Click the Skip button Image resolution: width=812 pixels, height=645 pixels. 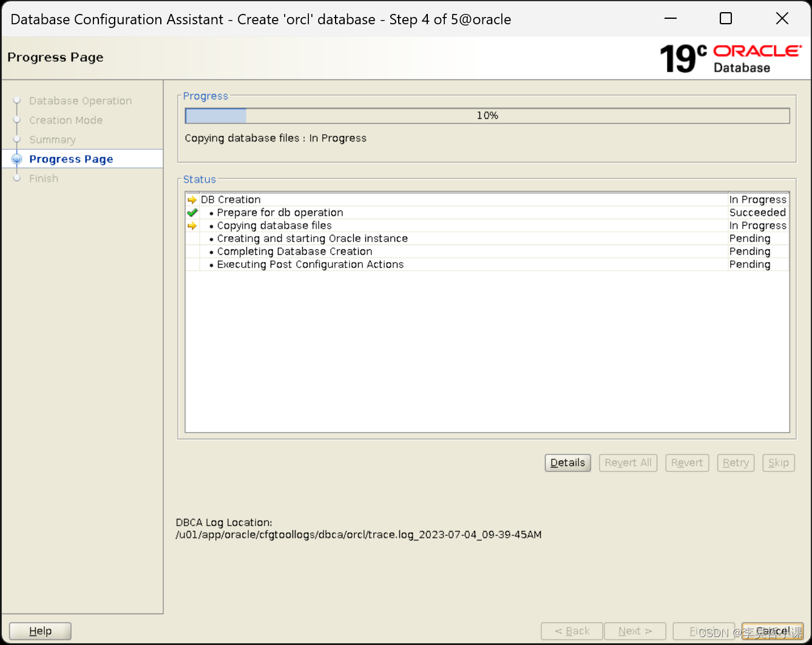[778, 462]
